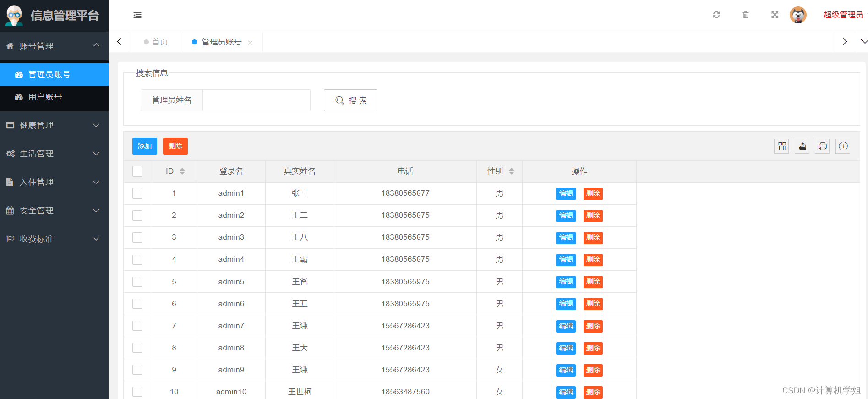Click the 账号管理 home icon

10,46
